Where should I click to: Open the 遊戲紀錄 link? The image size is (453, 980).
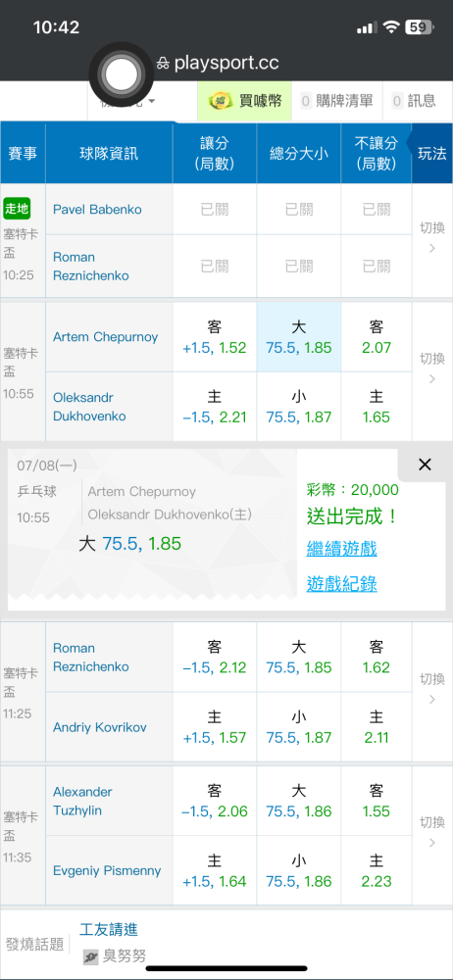pos(341,584)
